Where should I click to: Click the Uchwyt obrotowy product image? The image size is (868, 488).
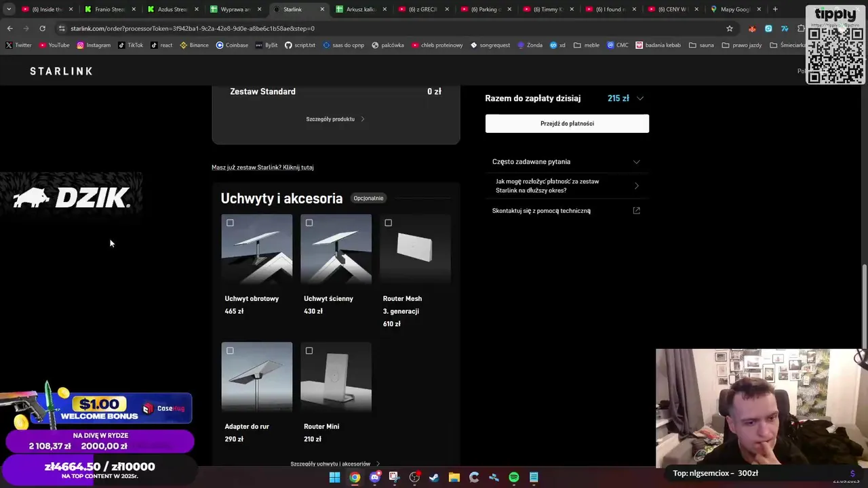click(257, 249)
